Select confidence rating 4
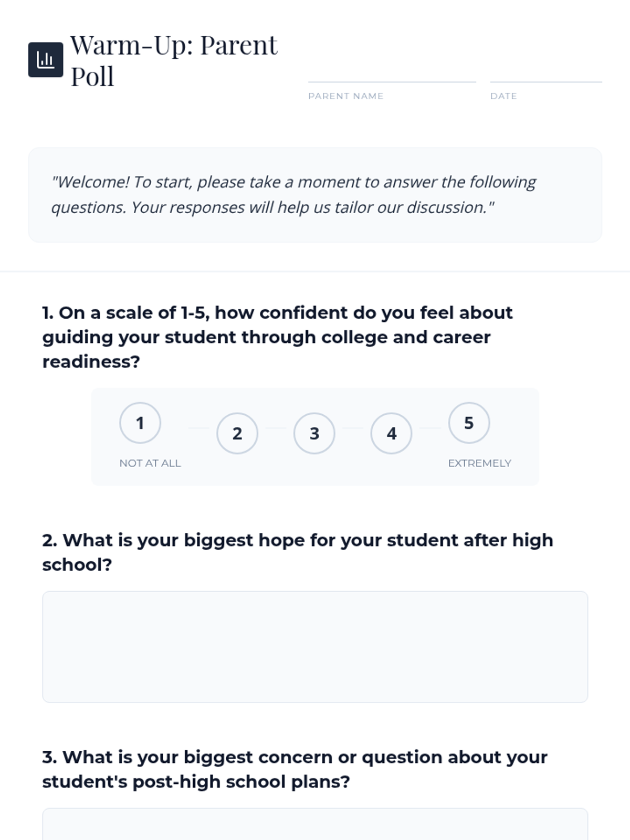 click(x=392, y=434)
